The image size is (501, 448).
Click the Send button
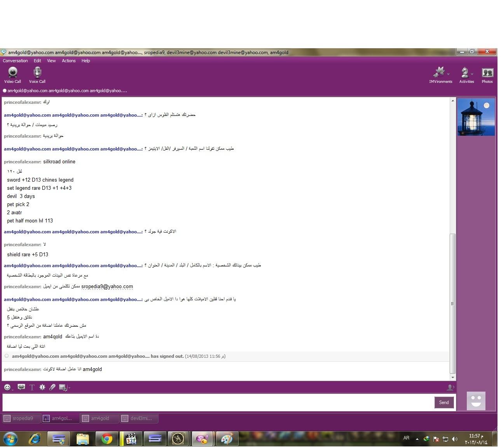444,402
